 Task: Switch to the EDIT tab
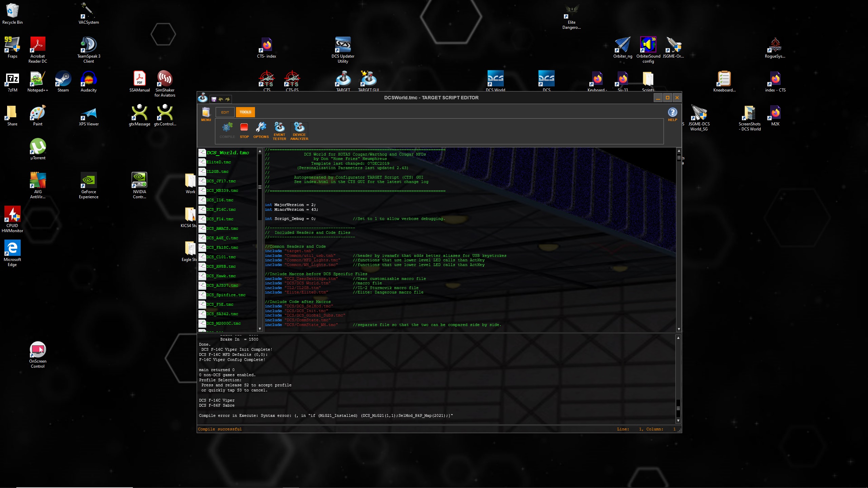pyautogui.click(x=225, y=112)
